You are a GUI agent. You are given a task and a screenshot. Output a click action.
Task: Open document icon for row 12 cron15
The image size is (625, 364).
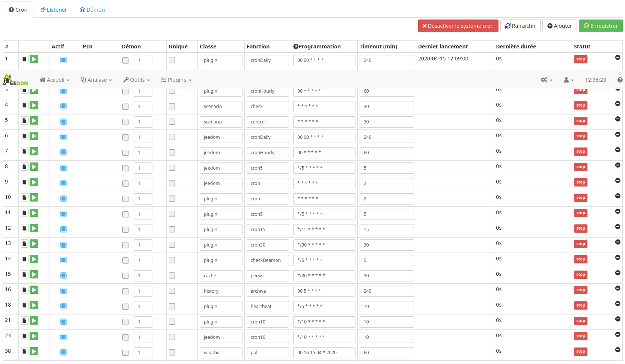[x=24, y=228]
